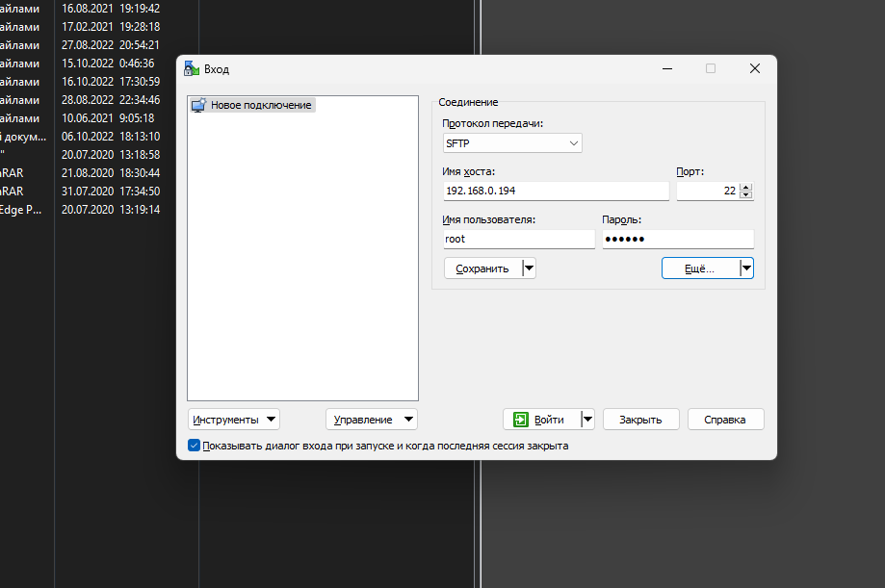
Task: Select New connection in the site list
Action: coord(262,105)
